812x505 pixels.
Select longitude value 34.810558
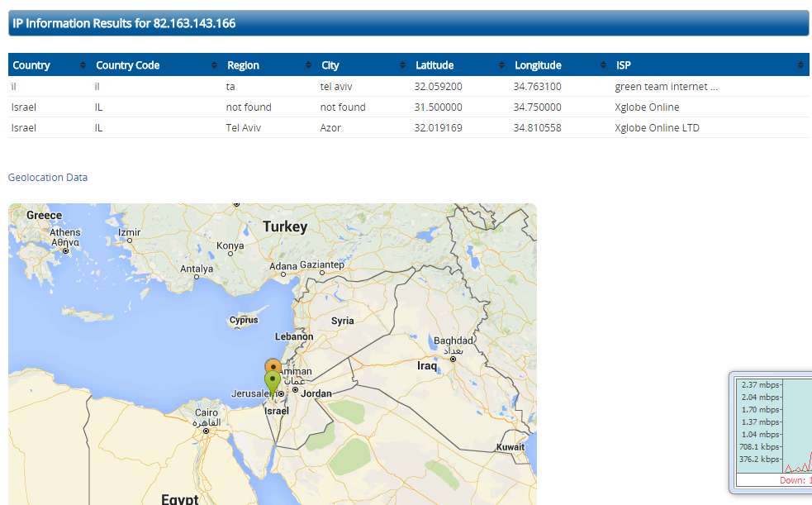point(537,128)
